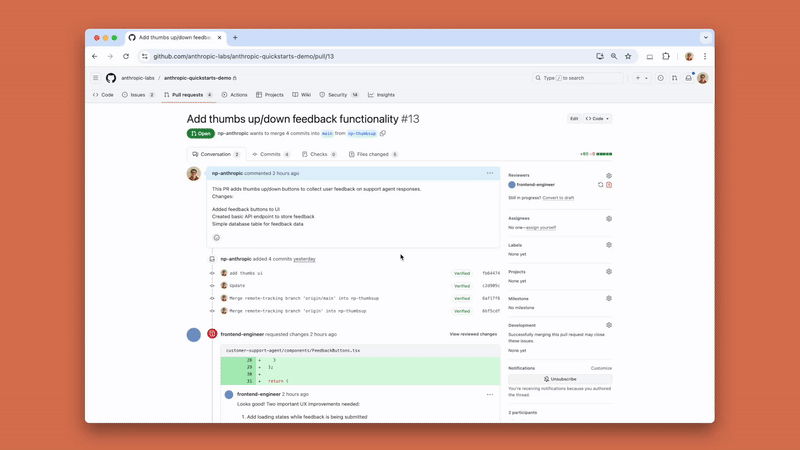This screenshot has height=450, width=800.
Task: Select the Conversation tab
Action: click(x=216, y=154)
